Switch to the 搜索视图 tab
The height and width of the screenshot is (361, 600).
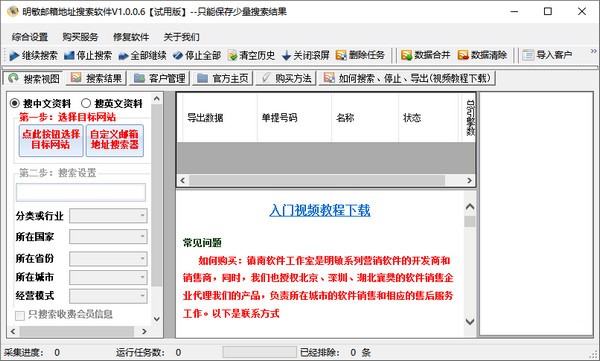point(34,78)
